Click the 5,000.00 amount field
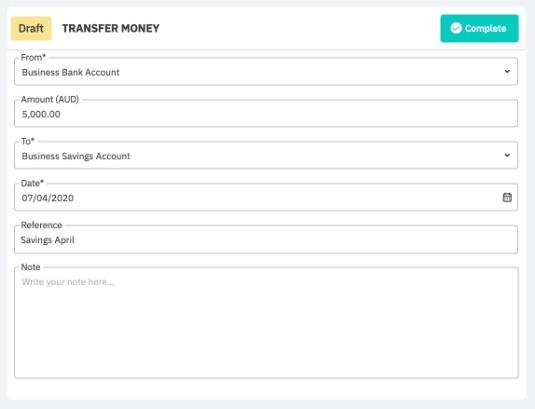Image resolution: width=535 pixels, height=409 pixels. [x=266, y=113]
